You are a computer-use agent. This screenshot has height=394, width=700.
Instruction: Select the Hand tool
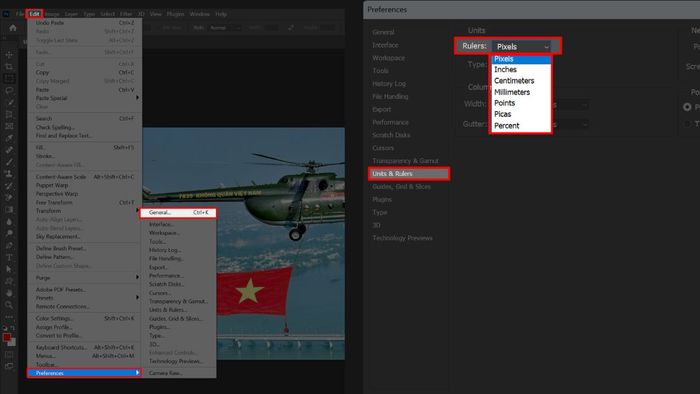click(x=9, y=293)
